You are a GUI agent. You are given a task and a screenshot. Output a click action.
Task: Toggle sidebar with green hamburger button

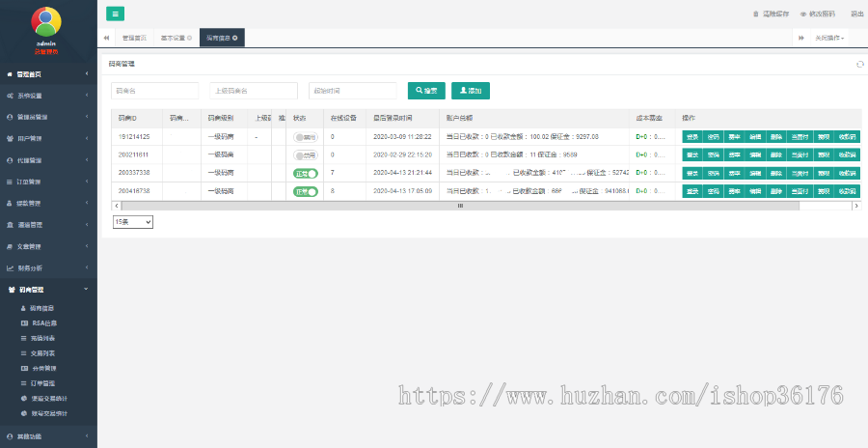(115, 14)
